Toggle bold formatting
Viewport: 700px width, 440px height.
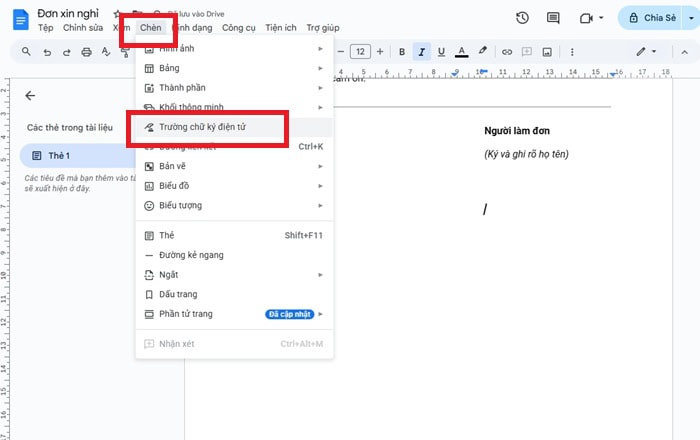[402, 52]
